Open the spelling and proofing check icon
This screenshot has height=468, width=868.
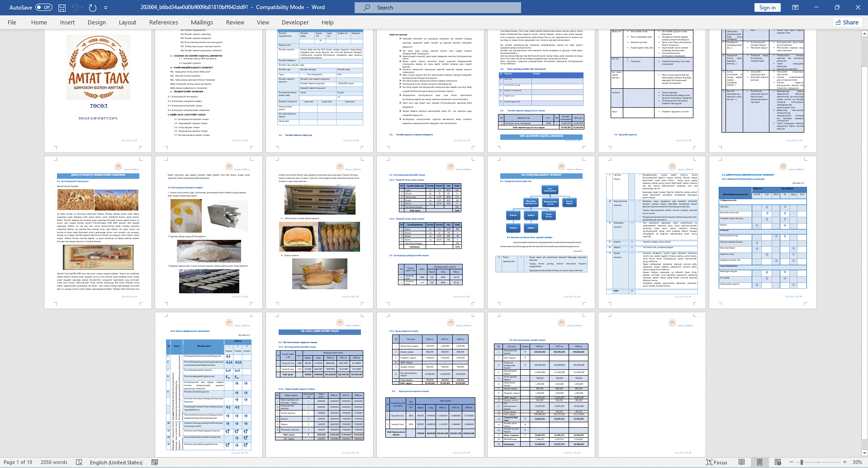pyautogui.click(x=79, y=462)
